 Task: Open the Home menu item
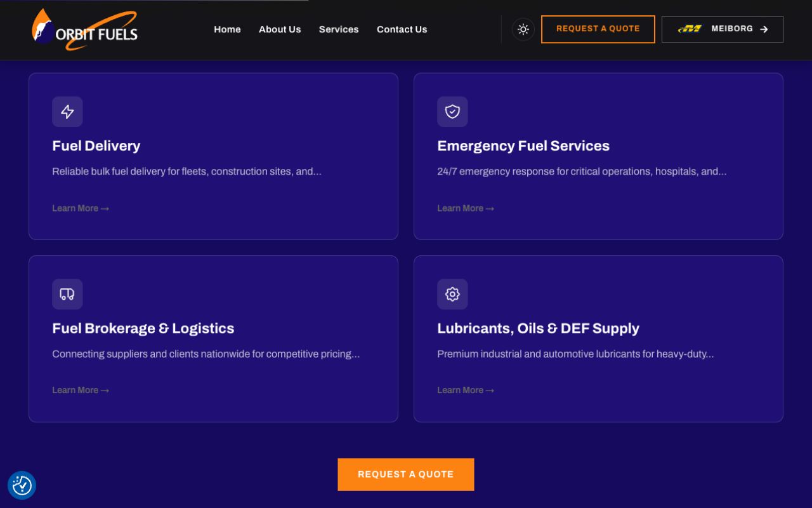(x=227, y=29)
